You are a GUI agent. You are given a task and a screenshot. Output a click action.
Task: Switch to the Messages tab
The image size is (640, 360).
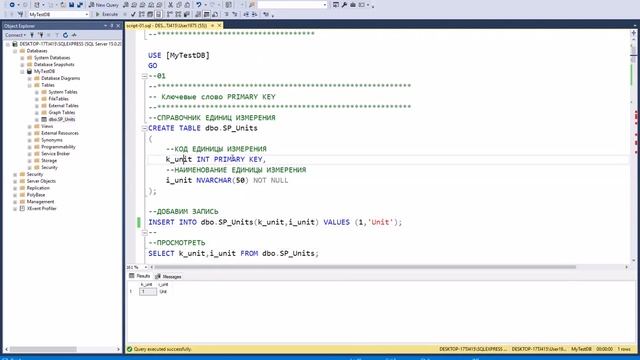pos(168,276)
